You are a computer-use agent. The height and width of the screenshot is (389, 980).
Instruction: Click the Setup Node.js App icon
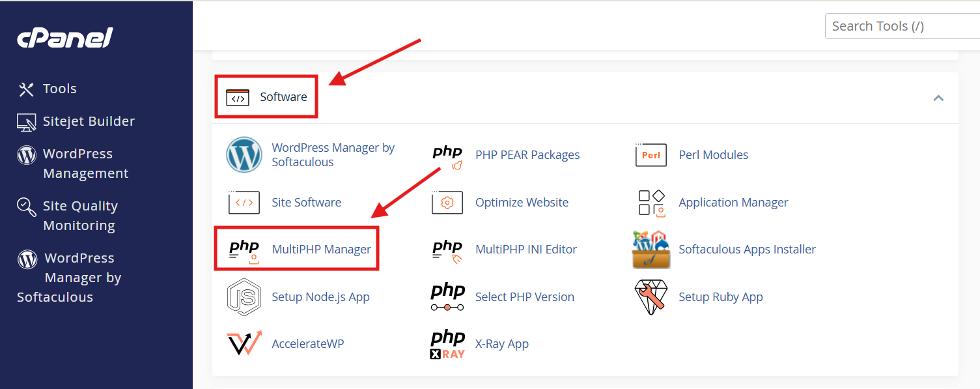pos(244,297)
